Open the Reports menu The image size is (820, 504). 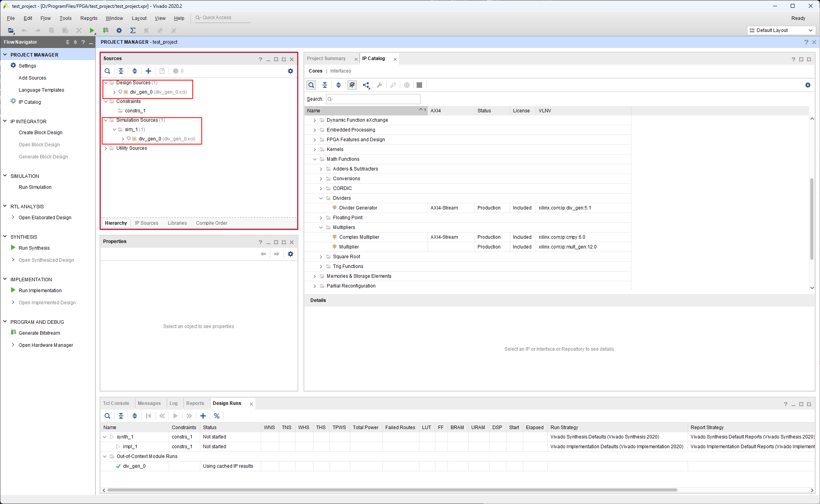click(x=89, y=18)
